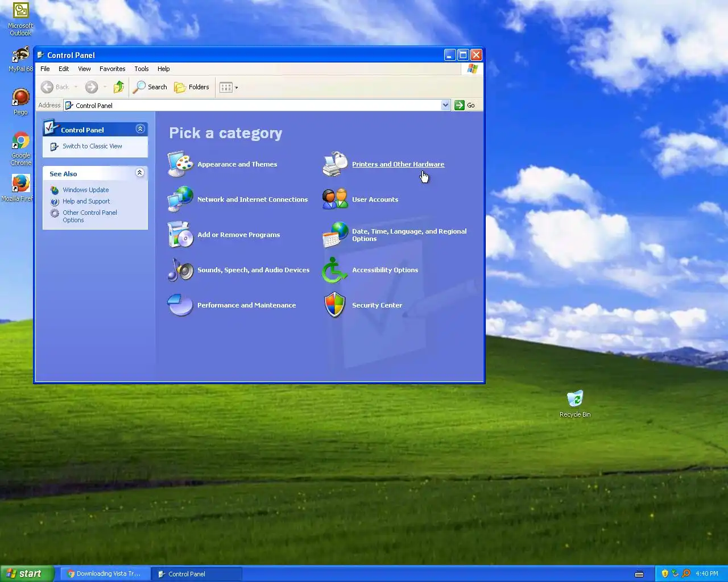Click the magnifier tray icon
This screenshot has height=582, width=728.
click(x=686, y=573)
